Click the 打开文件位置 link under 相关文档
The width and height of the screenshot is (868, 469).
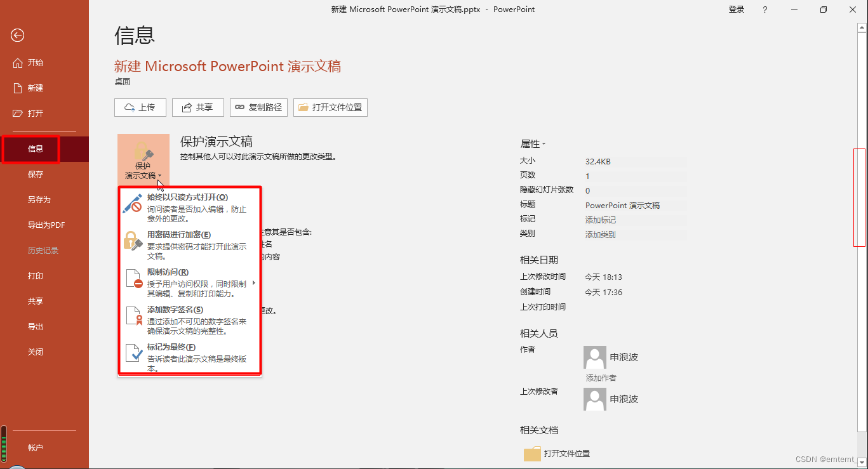pyautogui.click(x=567, y=454)
